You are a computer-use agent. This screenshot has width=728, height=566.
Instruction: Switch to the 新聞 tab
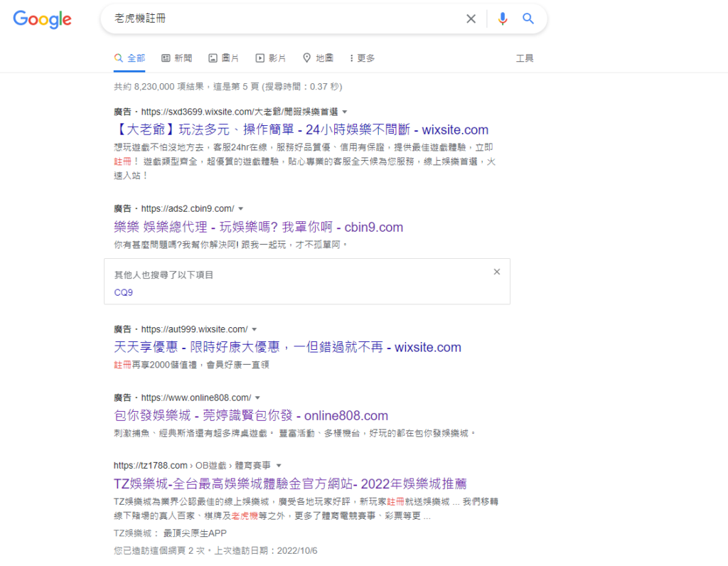click(176, 58)
